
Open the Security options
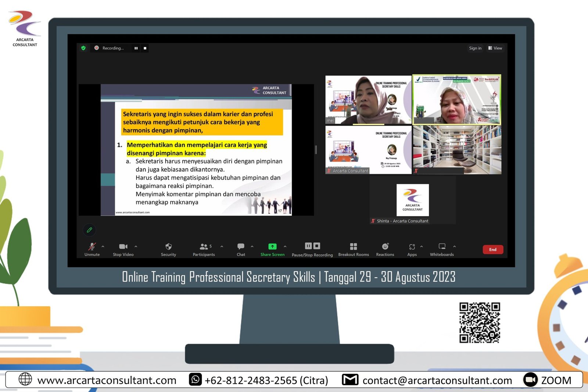click(x=168, y=247)
